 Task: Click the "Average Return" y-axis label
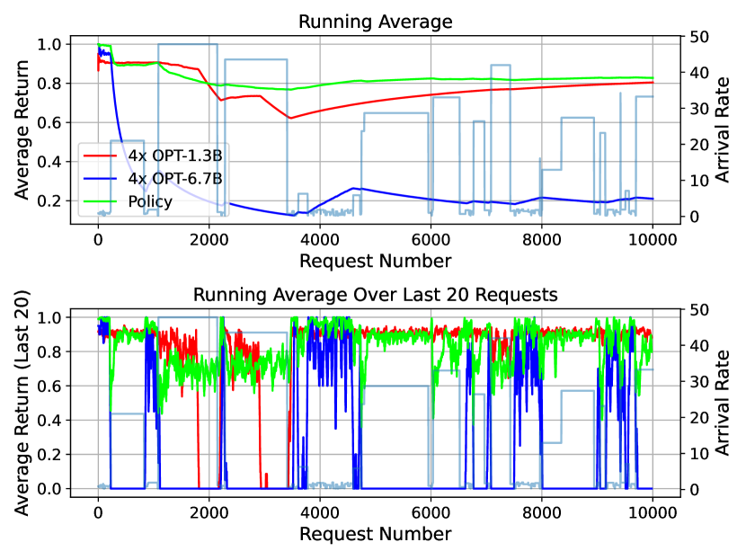coord(22,130)
